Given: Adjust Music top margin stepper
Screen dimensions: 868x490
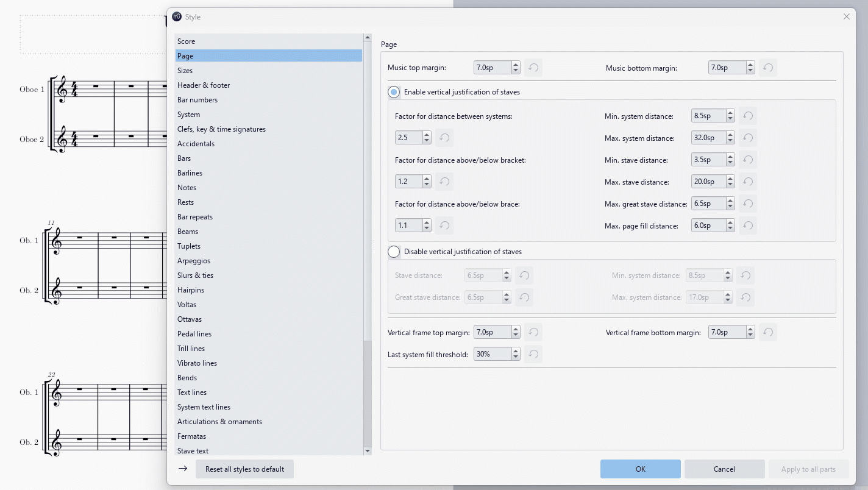Looking at the screenshot, I should [516, 68].
